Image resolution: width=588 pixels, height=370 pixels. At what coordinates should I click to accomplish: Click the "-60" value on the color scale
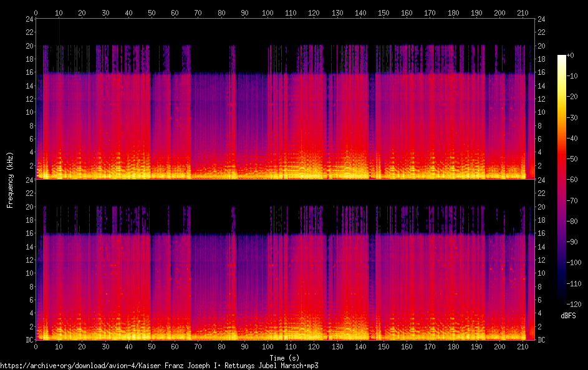click(x=572, y=179)
